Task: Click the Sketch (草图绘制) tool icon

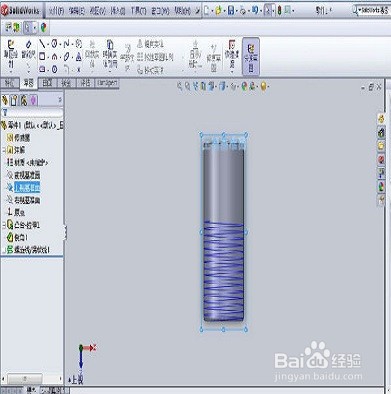Action: [x=11, y=53]
